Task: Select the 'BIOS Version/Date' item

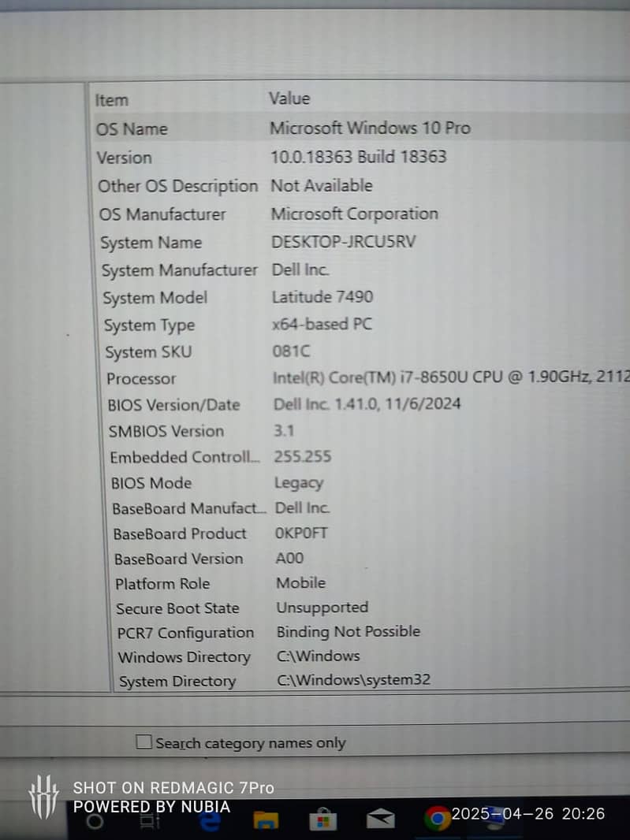Action: tap(173, 405)
